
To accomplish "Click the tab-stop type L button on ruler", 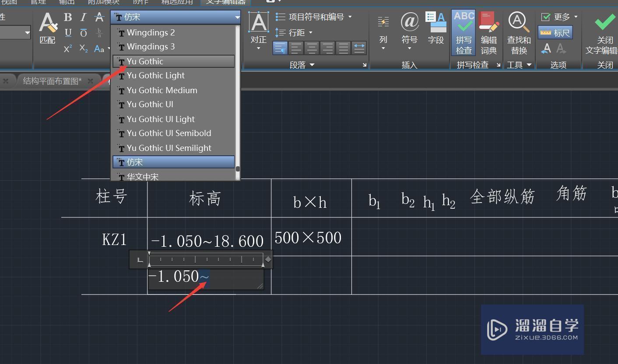I will point(140,260).
